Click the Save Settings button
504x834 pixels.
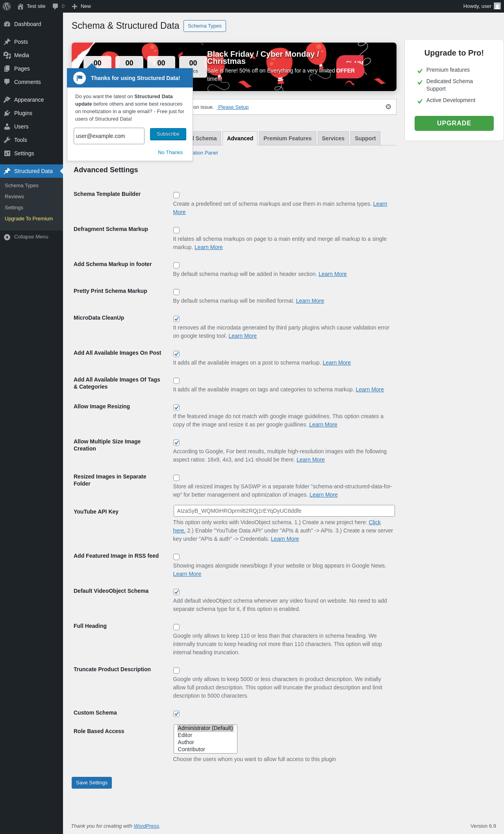click(92, 783)
